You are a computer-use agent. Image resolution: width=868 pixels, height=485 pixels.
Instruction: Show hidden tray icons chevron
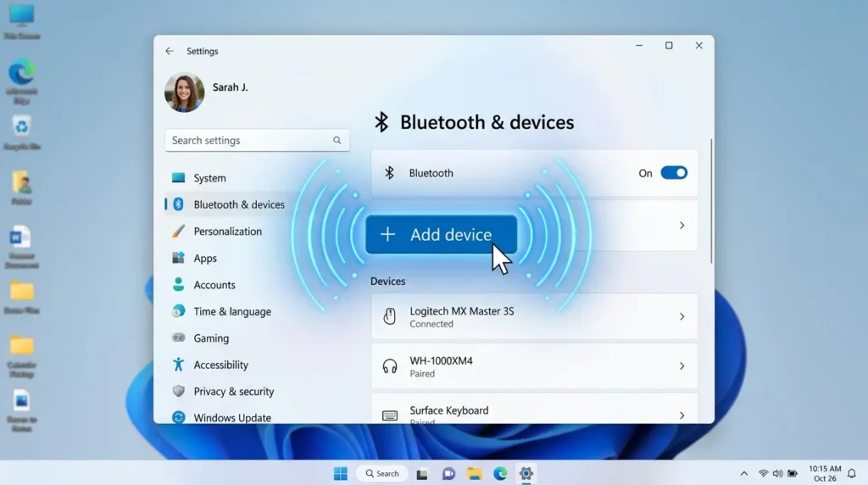coord(744,473)
